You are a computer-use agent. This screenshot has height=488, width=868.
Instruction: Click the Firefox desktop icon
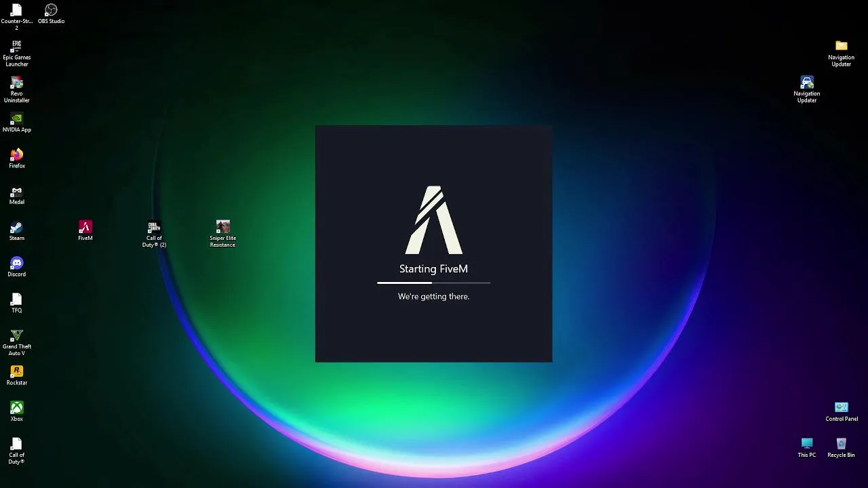coord(16,159)
